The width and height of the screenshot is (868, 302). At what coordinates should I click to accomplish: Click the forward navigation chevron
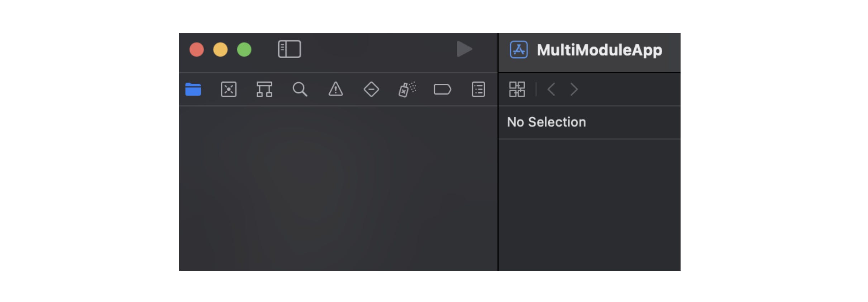tap(573, 89)
